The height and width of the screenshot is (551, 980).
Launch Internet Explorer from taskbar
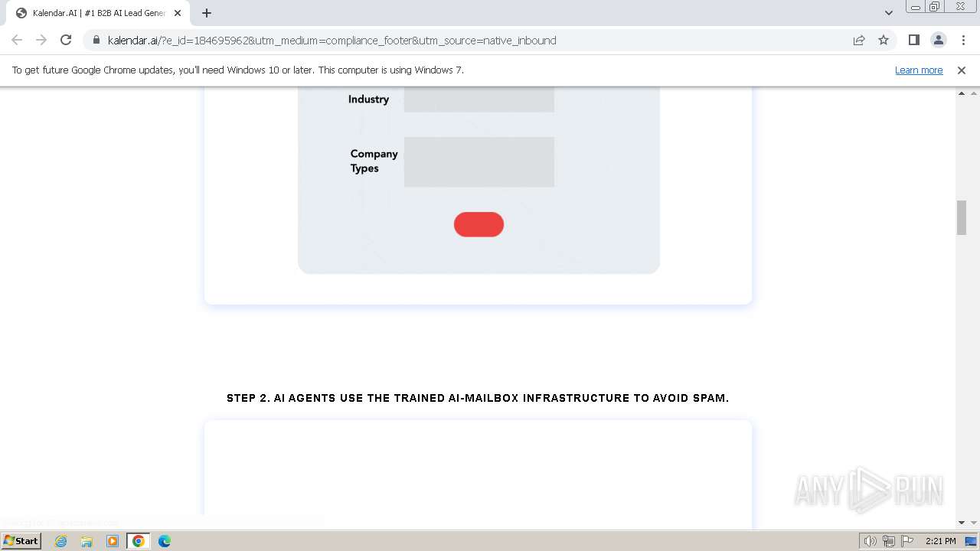tap(61, 541)
